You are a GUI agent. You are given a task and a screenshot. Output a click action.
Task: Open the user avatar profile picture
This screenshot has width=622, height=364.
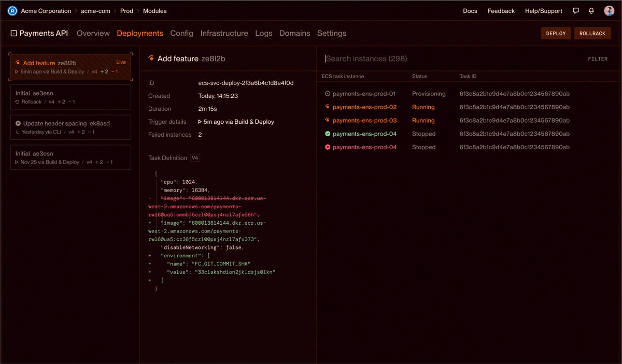tap(609, 11)
